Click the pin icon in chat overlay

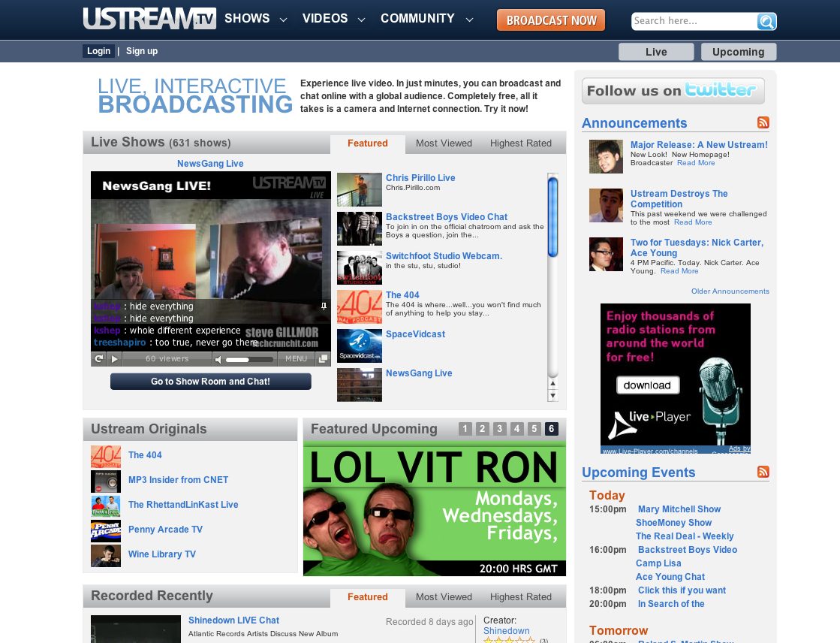coord(324,306)
